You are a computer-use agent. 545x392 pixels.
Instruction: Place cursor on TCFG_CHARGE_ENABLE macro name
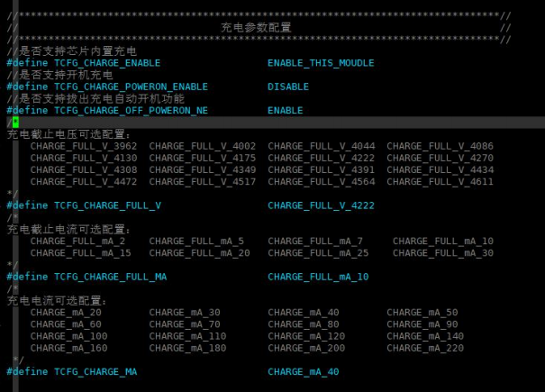(x=107, y=63)
